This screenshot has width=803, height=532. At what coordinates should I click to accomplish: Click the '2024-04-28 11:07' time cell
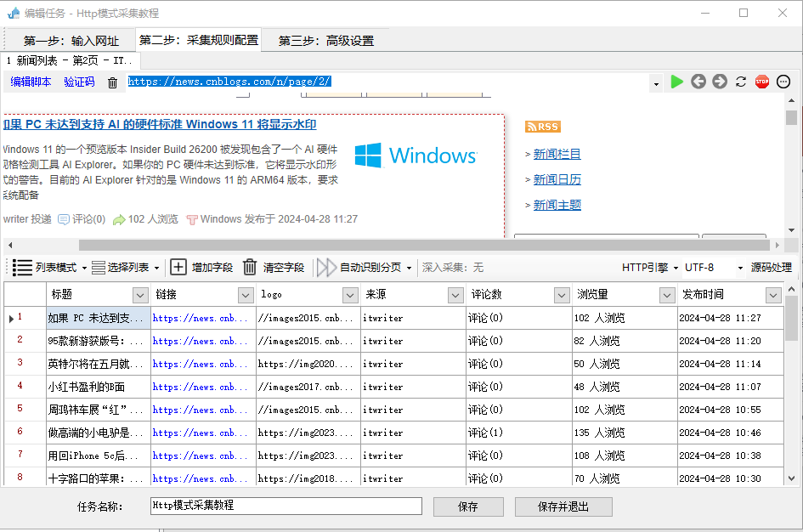click(730, 387)
